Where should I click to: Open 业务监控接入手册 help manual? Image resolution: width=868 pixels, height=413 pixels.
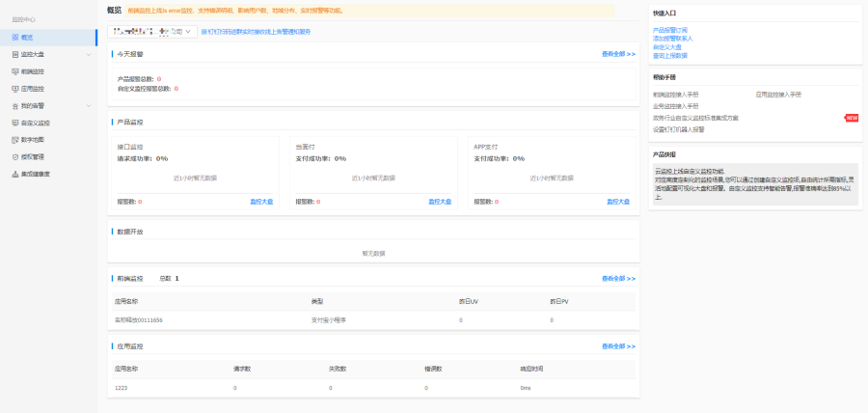(675, 106)
